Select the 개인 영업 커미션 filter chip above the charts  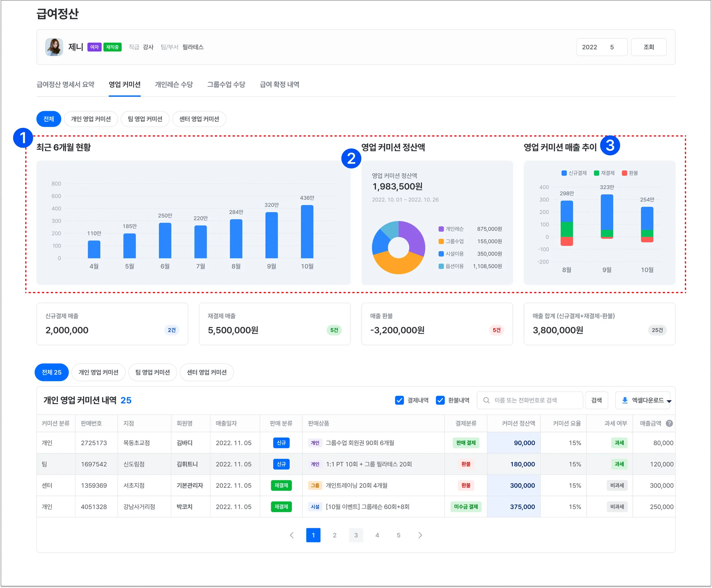pyautogui.click(x=91, y=119)
